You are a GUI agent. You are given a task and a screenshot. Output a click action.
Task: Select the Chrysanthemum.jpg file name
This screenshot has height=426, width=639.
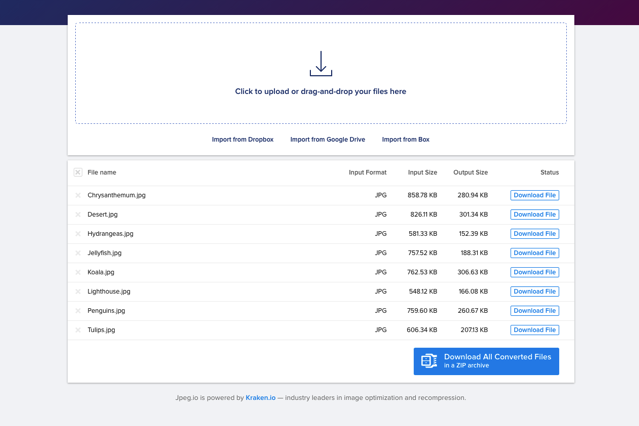(117, 195)
